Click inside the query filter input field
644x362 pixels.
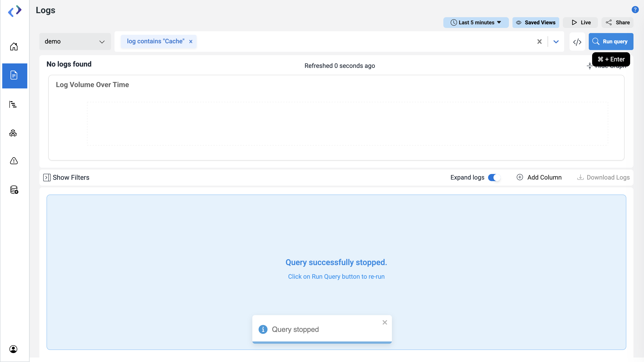[x=363, y=42]
